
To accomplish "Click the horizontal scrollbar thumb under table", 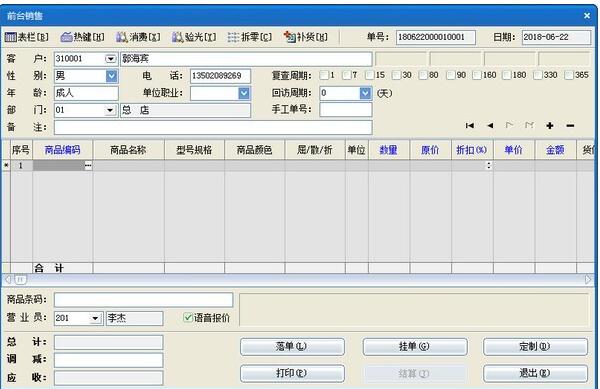I will pyautogui.click(x=21, y=280).
